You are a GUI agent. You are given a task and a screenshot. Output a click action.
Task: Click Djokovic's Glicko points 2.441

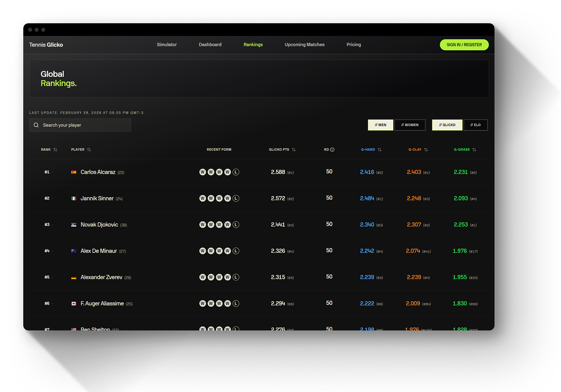coord(278,225)
